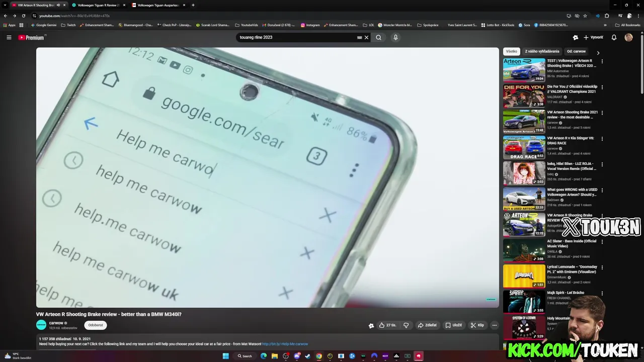644x362 pixels.
Task: Bookmark this page with star icon
Action: [585, 16]
